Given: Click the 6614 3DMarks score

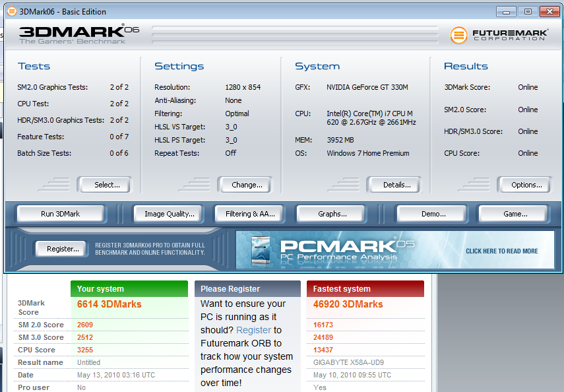Looking at the screenshot, I should point(109,304).
